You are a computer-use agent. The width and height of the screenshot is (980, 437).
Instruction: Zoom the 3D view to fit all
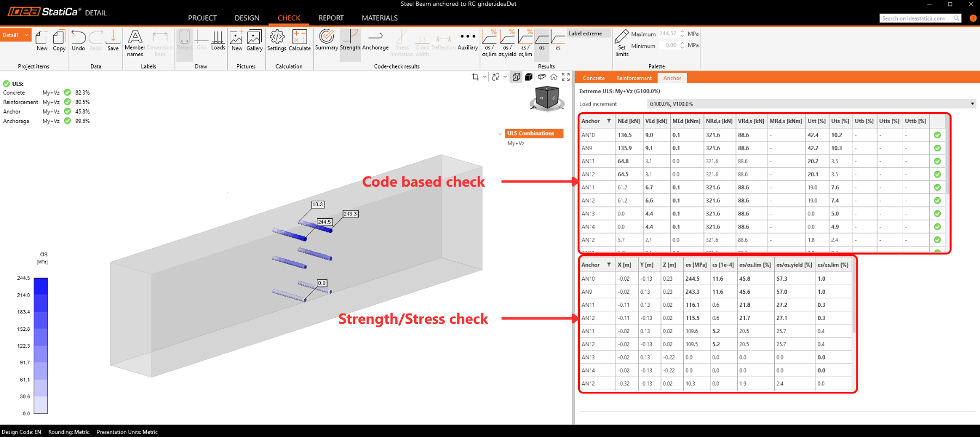tap(566, 77)
